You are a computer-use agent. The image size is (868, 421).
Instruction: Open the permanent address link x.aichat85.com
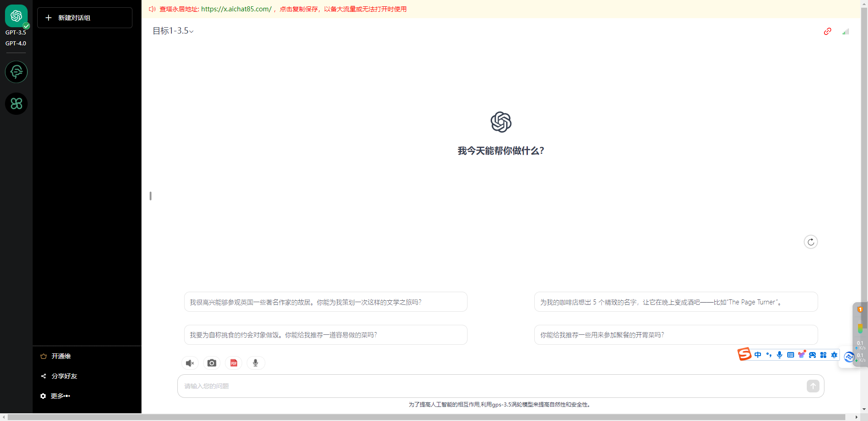coord(235,9)
